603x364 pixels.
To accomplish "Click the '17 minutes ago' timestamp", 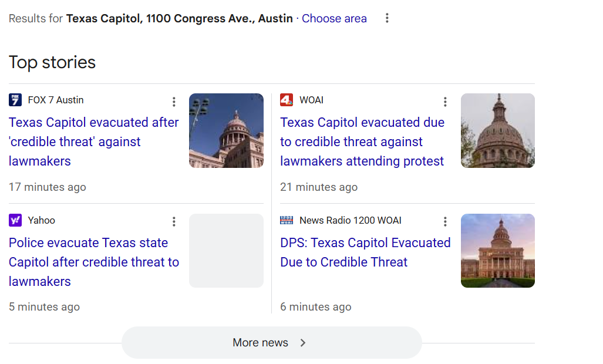I will (48, 187).
